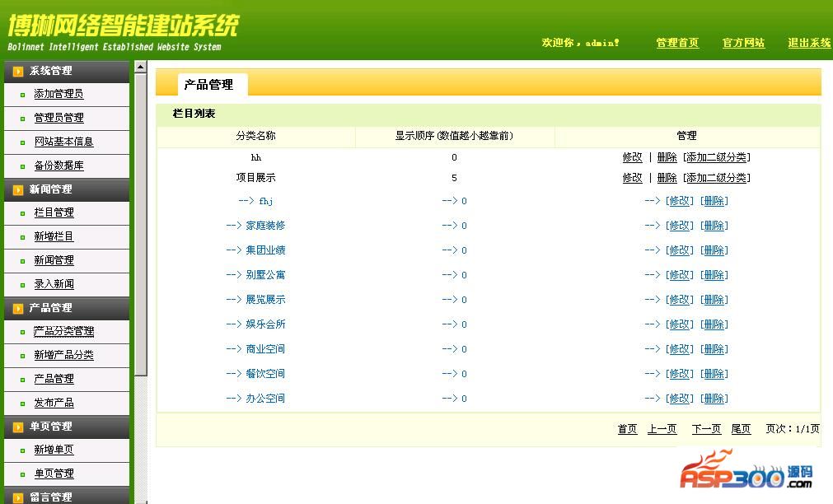This screenshot has height=504, width=833.
Task: Click the sidebar scrollbar up arrow
Action: (140, 67)
